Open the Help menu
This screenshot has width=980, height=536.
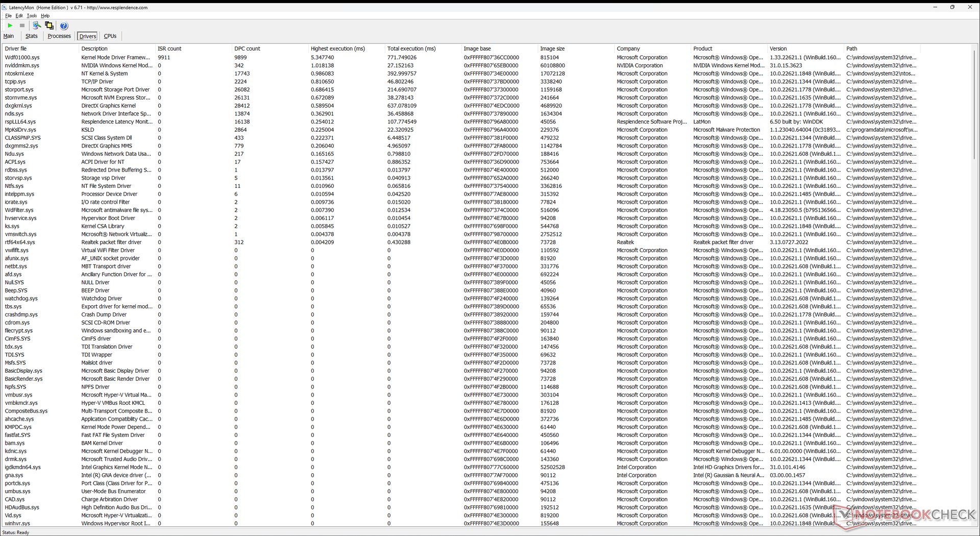tap(45, 16)
